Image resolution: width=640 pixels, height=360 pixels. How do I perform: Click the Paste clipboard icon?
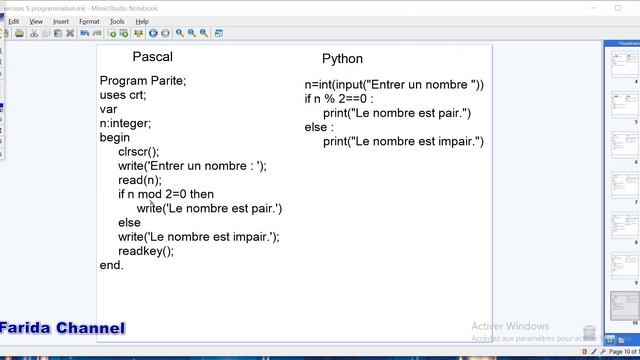[x=58, y=33]
